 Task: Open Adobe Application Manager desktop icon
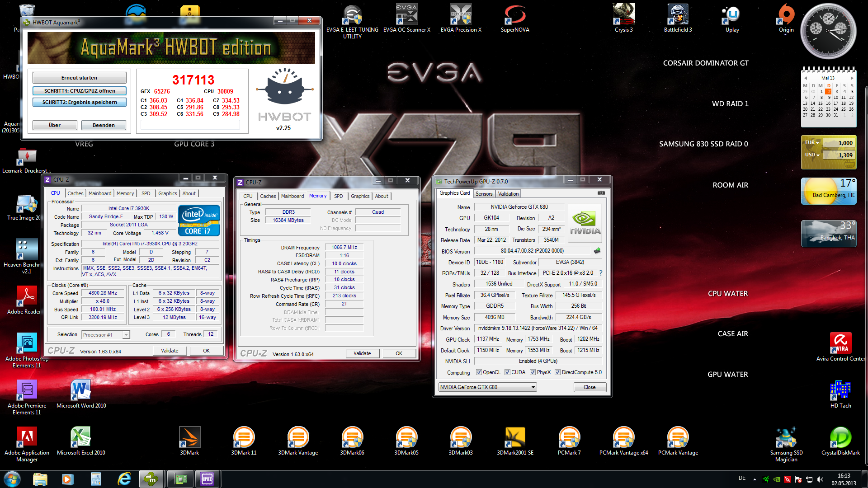coord(27,444)
